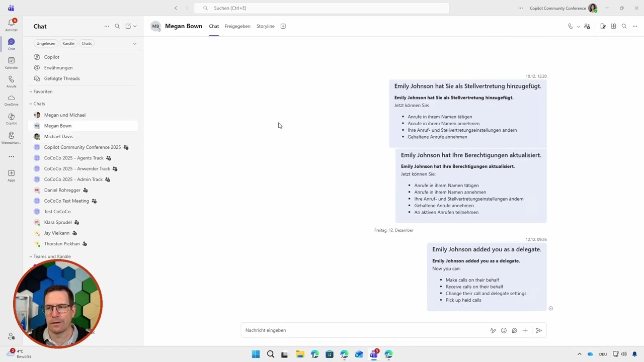The width and height of the screenshot is (644, 362).
Task: Open emoji picker in compose box
Action: [504, 330]
